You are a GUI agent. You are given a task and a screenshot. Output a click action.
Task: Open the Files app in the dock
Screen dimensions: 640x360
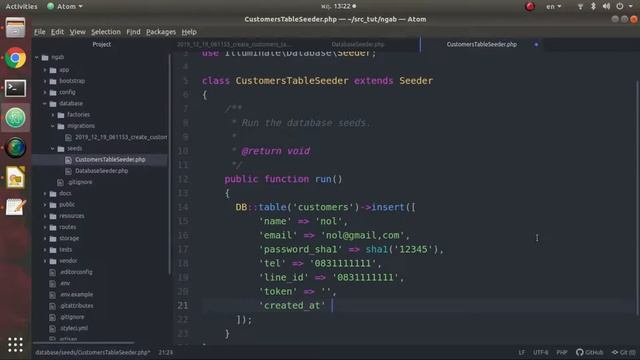16,29
